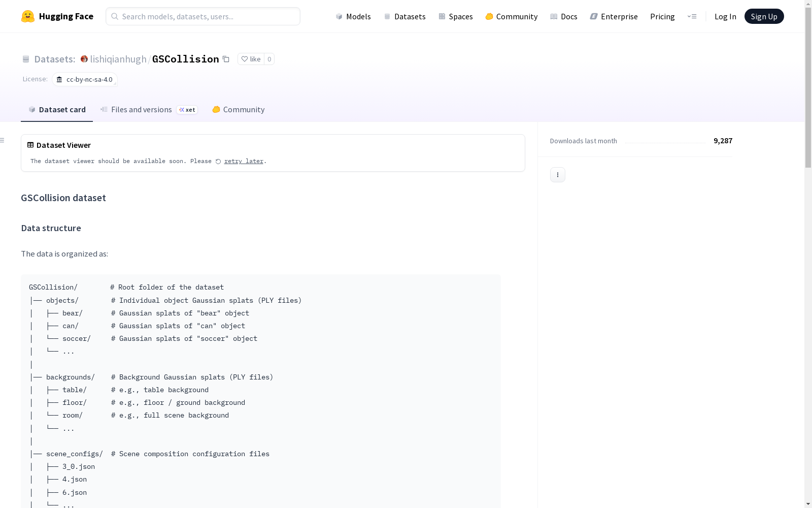
Task: Click the GSCollision dataset heading
Action: (63, 198)
